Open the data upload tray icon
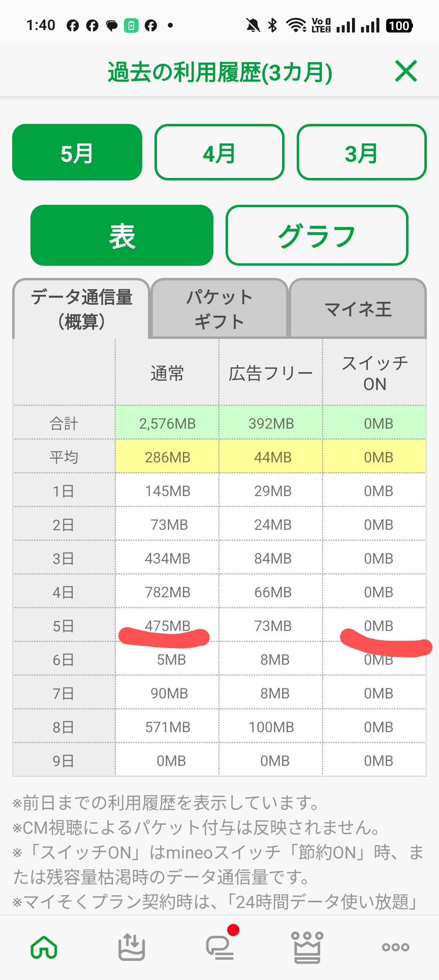The image size is (439, 980). point(131,947)
